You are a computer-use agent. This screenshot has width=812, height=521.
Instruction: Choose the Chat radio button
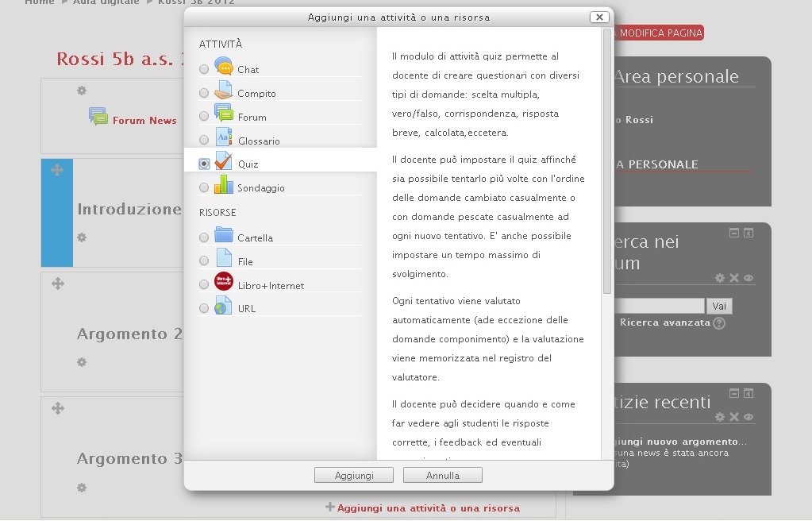205,69
